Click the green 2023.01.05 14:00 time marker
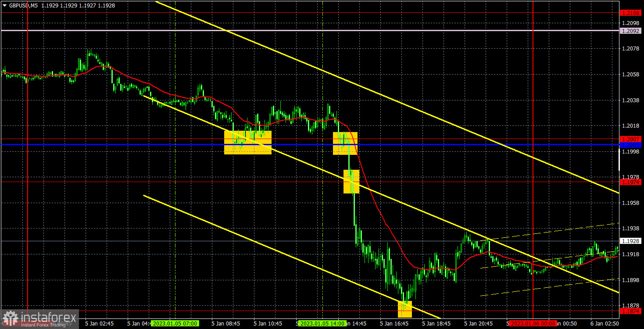 [322, 324]
